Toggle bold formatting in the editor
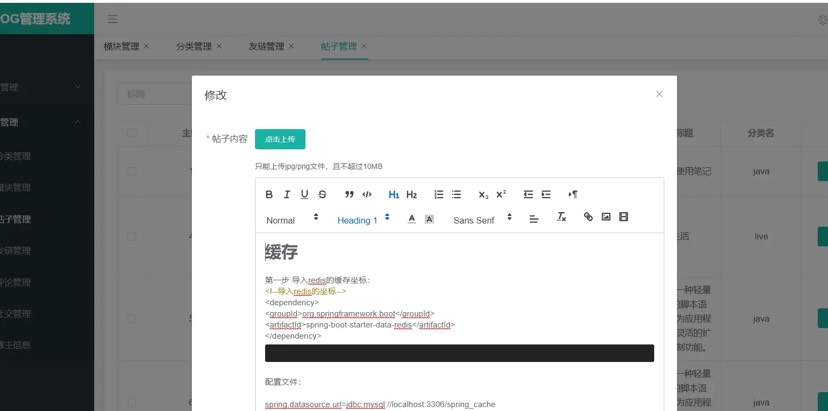The image size is (828, 411). pos(269,194)
